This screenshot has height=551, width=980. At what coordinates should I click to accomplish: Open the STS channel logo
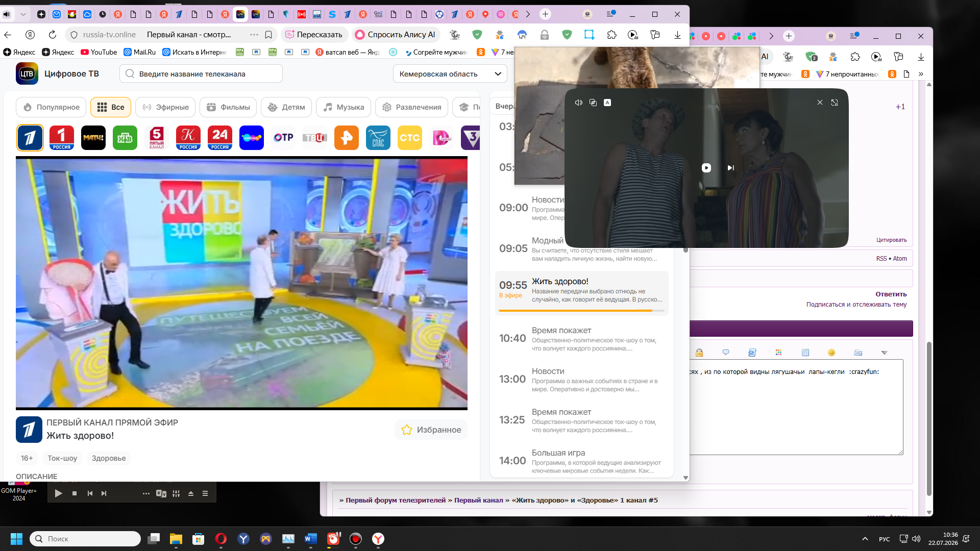coord(410,138)
